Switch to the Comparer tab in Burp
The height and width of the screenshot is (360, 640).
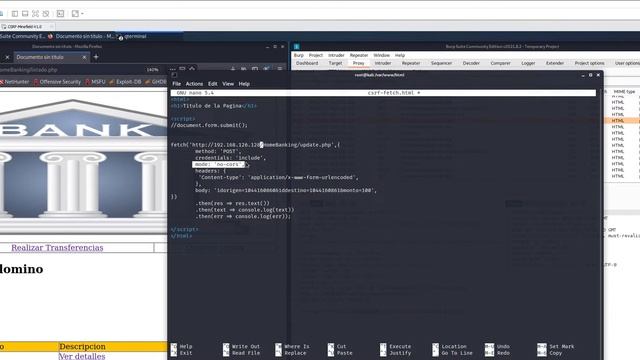tap(500, 63)
